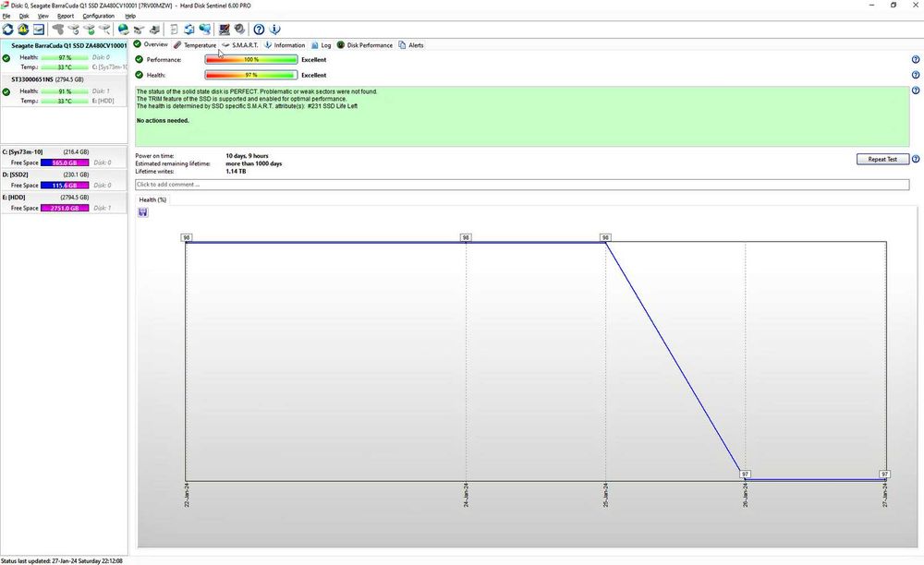Click the 'more than 1000 days' lifetime value
Viewport: 924px width, 565px height.
(254, 163)
